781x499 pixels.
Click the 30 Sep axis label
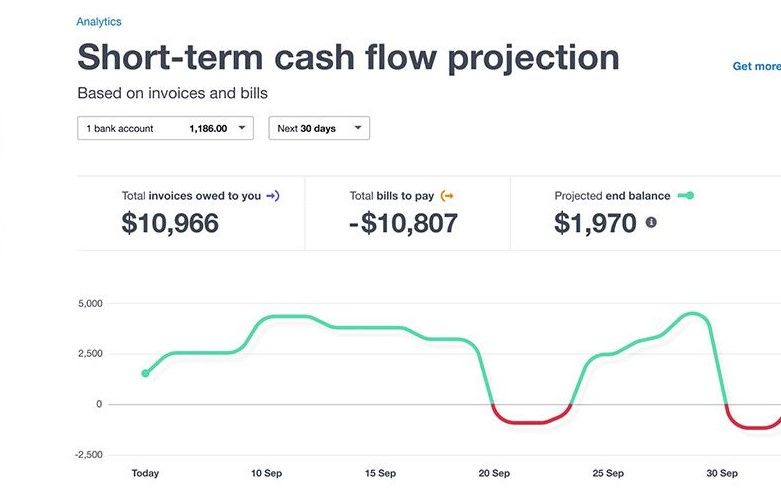[x=722, y=473]
